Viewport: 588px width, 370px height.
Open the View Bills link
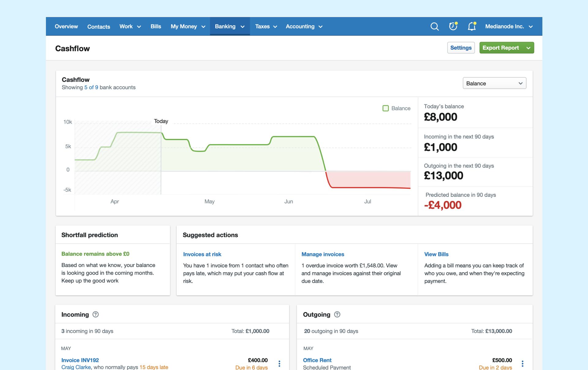pos(436,254)
